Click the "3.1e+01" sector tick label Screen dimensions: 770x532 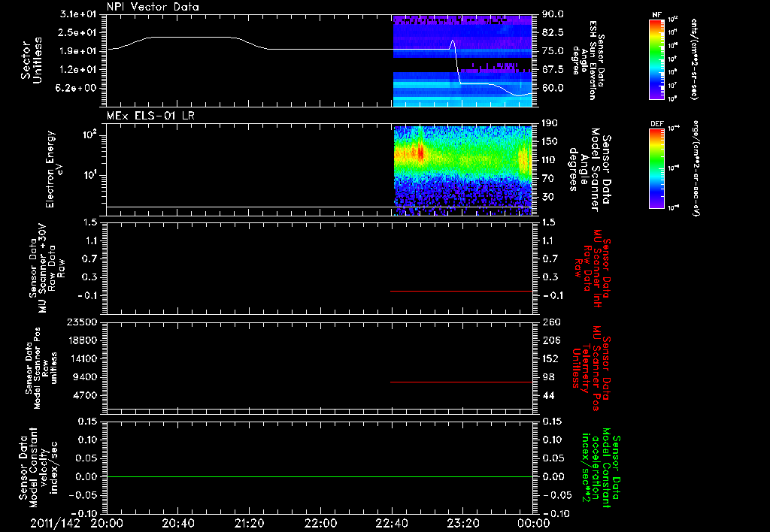tap(78, 14)
